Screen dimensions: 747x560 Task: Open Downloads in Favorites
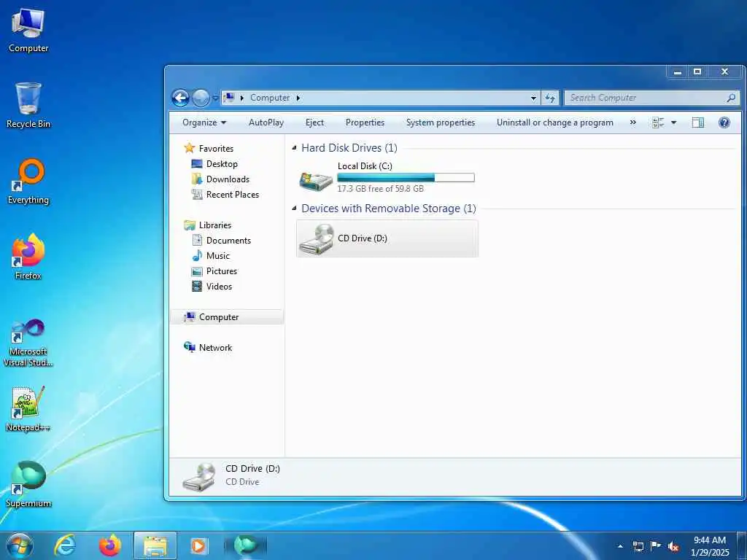click(228, 179)
